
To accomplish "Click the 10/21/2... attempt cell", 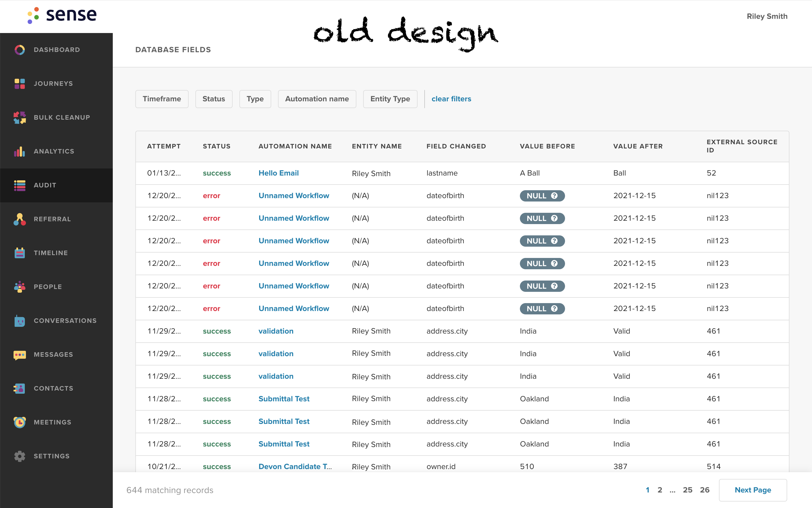I will 164,466.
